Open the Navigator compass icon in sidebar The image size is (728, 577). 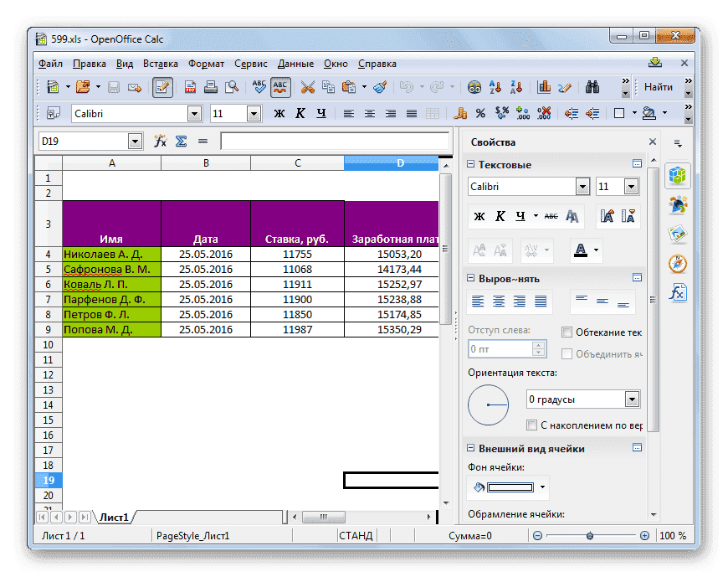(x=678, y=262)
